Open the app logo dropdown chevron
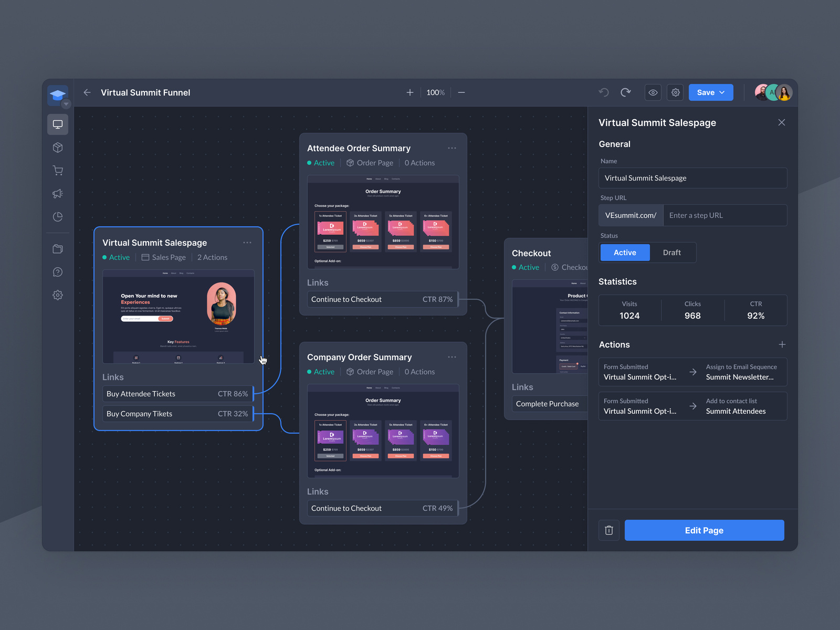 coord(66,104)
